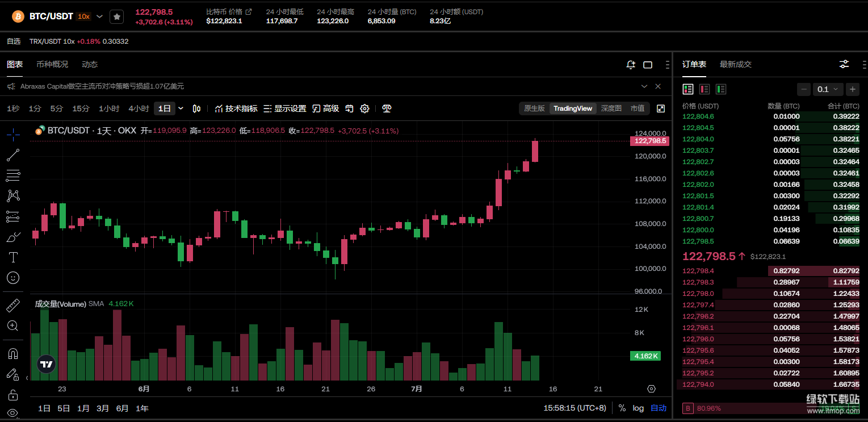Open the 动态 tab

[90, 64]
